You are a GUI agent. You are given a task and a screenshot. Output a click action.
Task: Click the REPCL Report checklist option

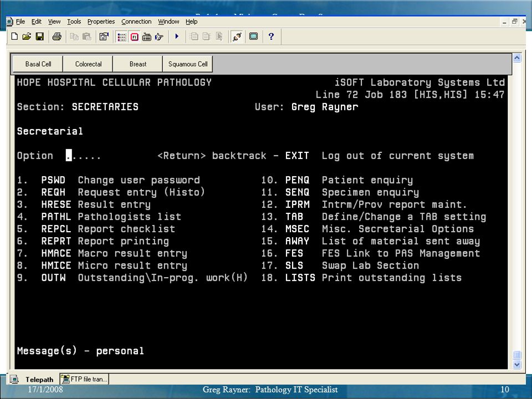click(x=96, y=229)
